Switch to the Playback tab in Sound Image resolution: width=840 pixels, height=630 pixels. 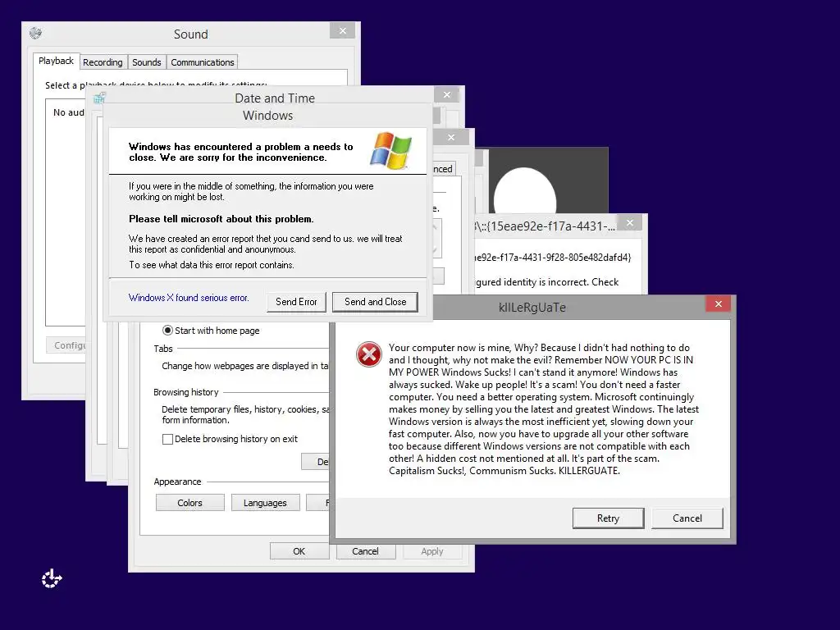(x=57, y=61)
